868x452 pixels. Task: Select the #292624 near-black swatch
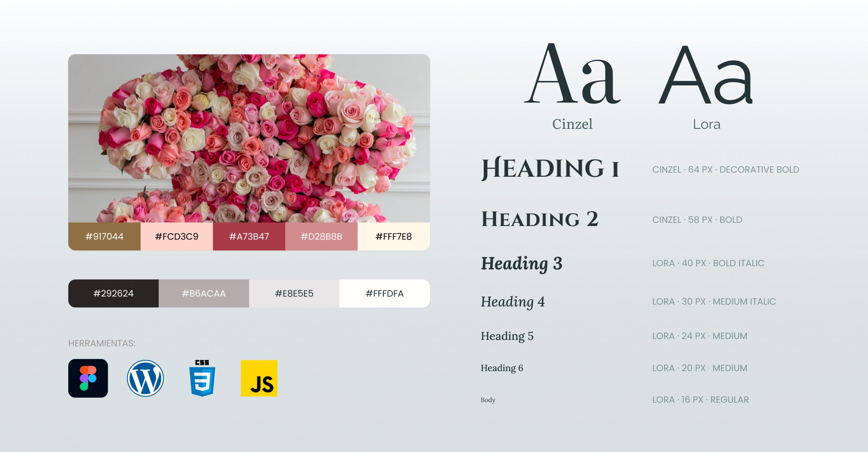tap(113, 293)
